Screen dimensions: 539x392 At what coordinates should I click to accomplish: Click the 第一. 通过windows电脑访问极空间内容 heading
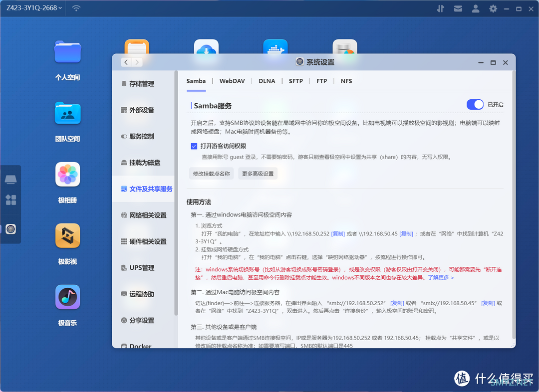242,215
